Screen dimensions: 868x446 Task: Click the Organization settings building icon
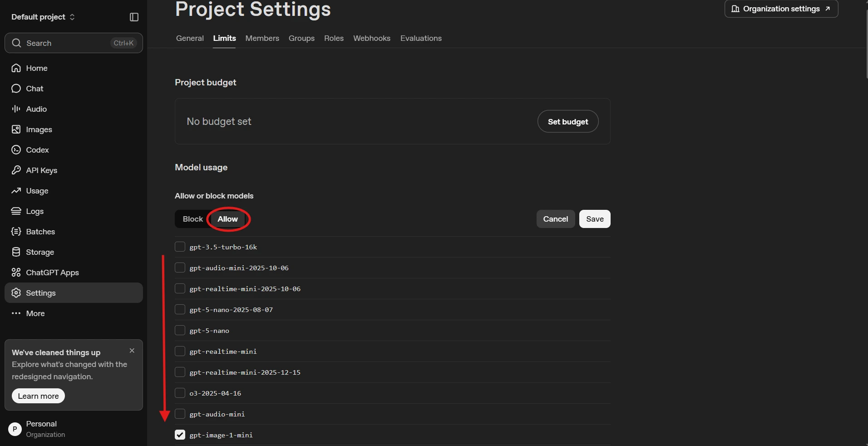735,9
